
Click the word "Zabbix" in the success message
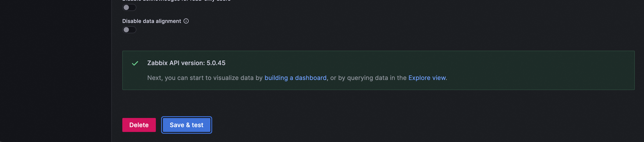[x=157, y=63]
